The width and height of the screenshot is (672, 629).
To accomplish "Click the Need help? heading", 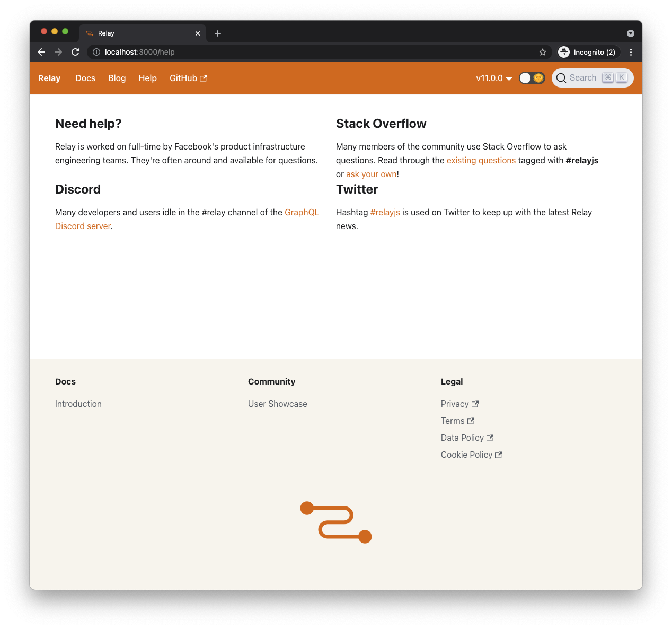I will (x=89, y=124).
